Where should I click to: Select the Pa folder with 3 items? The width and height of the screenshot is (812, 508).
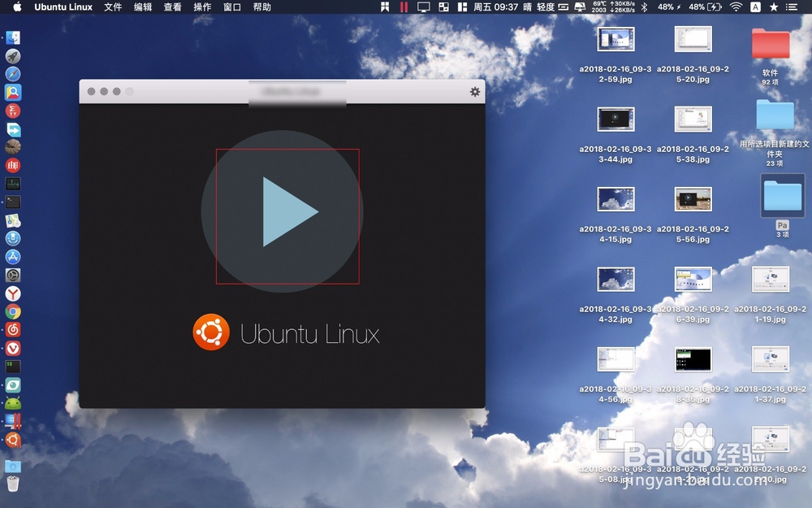783,195
